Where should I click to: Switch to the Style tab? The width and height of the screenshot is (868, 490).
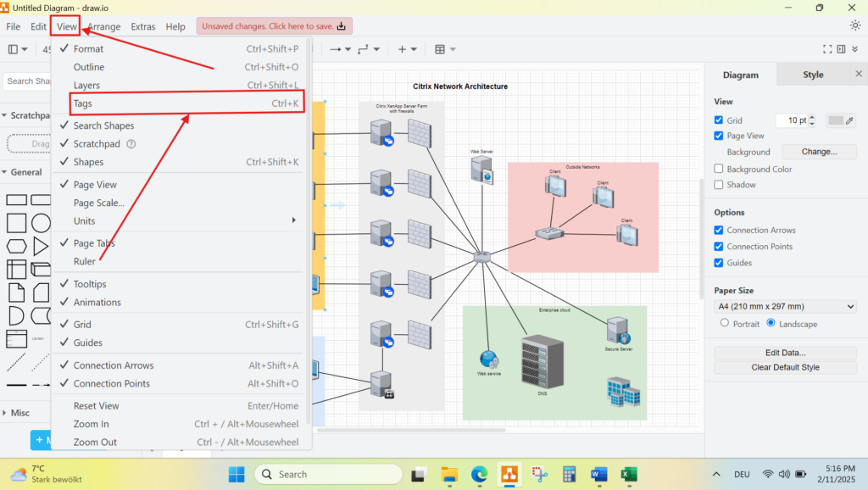click(x=813, y=75)
